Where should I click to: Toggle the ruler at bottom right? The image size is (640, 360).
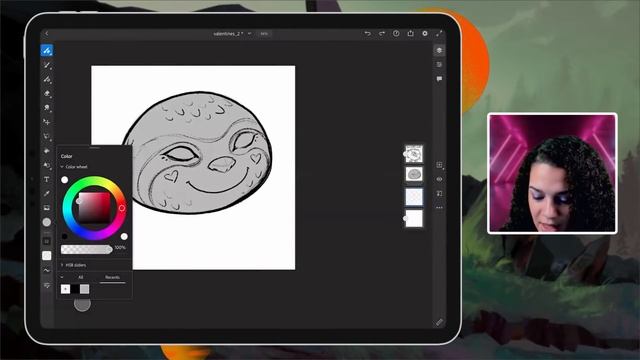[439, 322]
